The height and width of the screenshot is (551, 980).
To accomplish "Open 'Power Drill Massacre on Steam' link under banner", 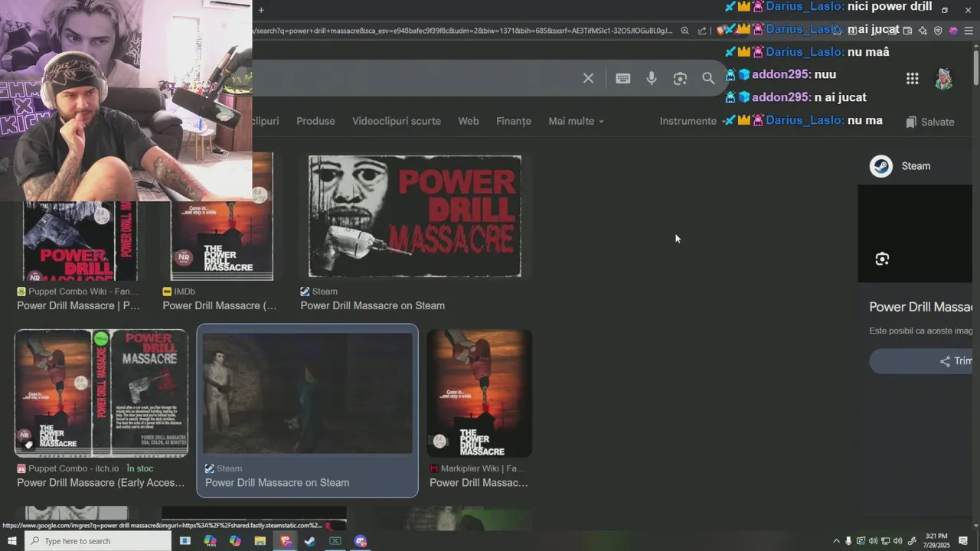I will (372, 305).
